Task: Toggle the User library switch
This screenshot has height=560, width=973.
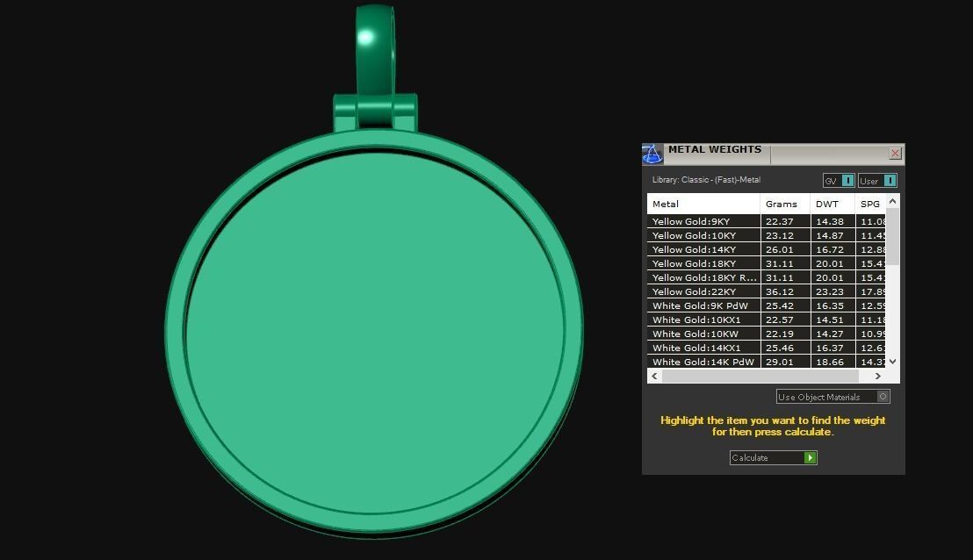Action: [877, 181]
